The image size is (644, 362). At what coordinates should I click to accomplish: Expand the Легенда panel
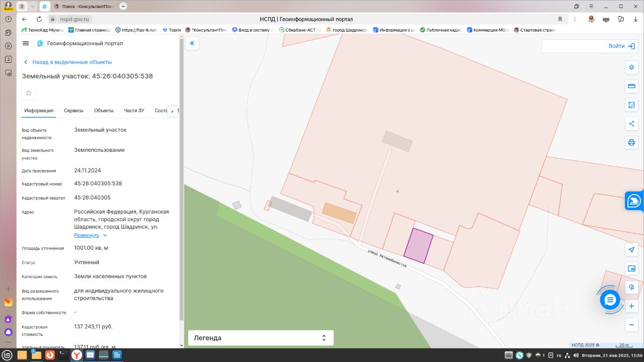[261, 338]
